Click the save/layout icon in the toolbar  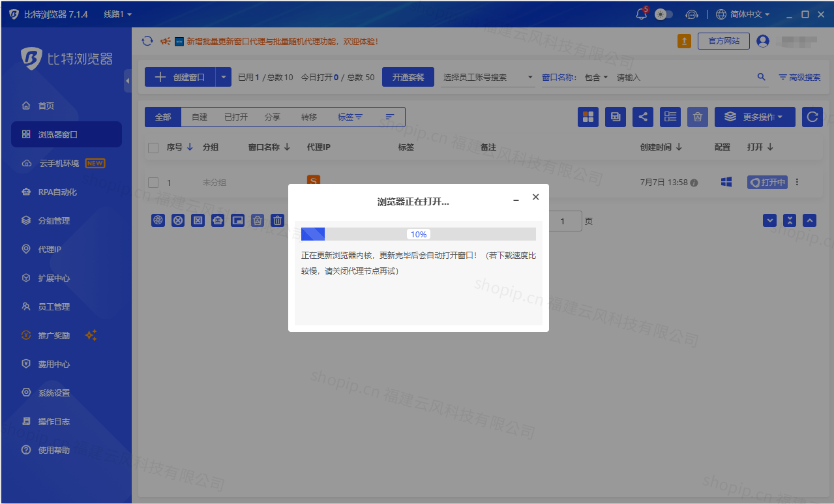coord(616,117)
